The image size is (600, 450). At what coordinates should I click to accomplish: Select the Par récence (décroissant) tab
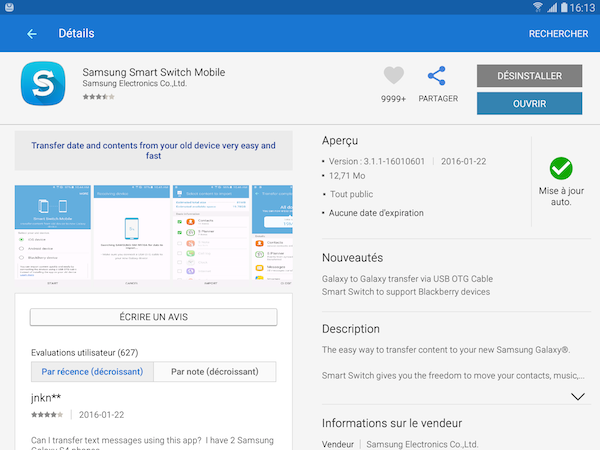pos(92,372)
